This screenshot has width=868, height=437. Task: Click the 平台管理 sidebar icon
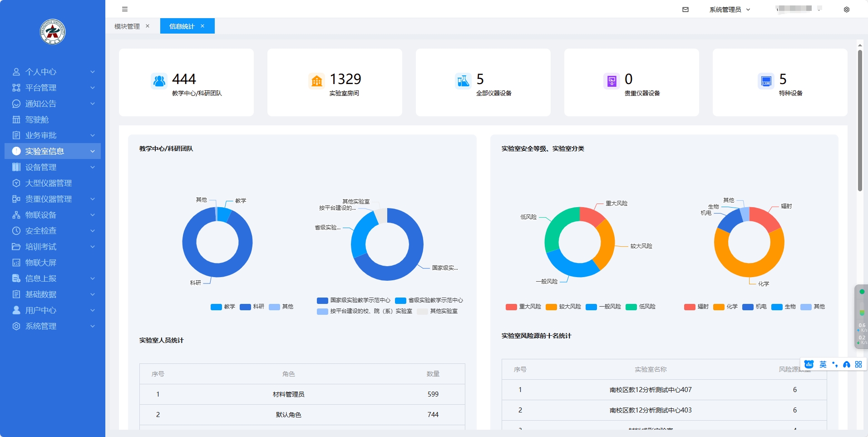(16, 88)
